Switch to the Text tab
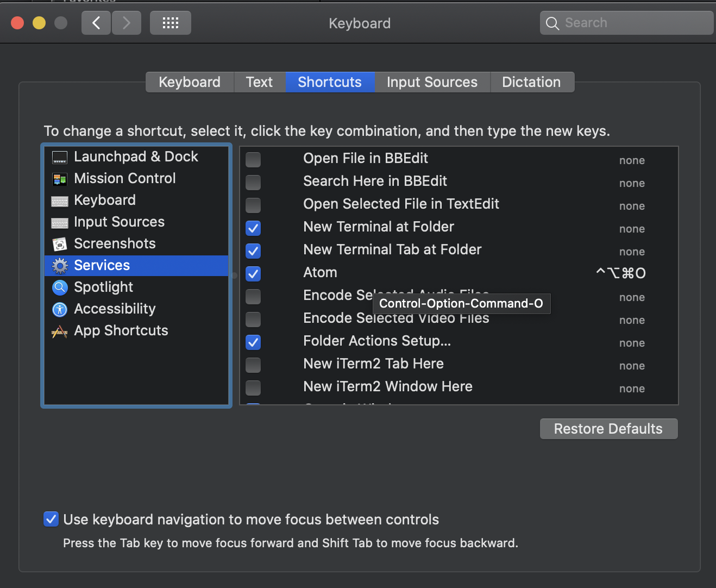Viewport: 716px width, 588px height. pos(259,82)
